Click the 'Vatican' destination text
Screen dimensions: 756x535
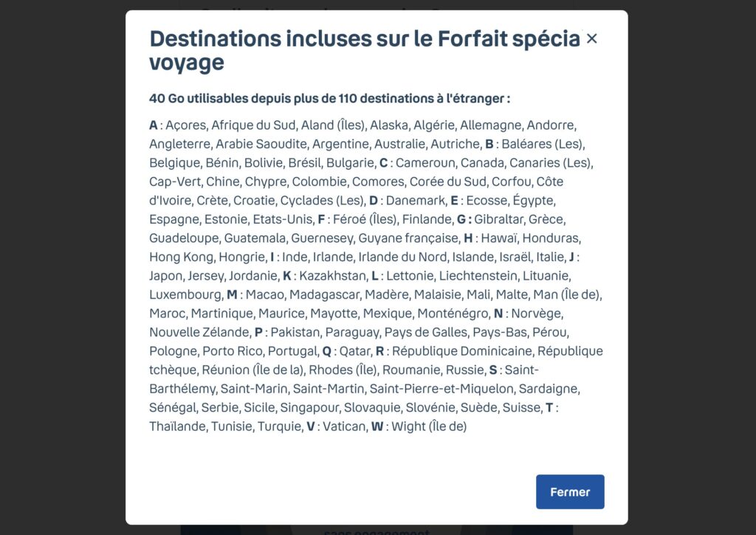coord(344,427)
